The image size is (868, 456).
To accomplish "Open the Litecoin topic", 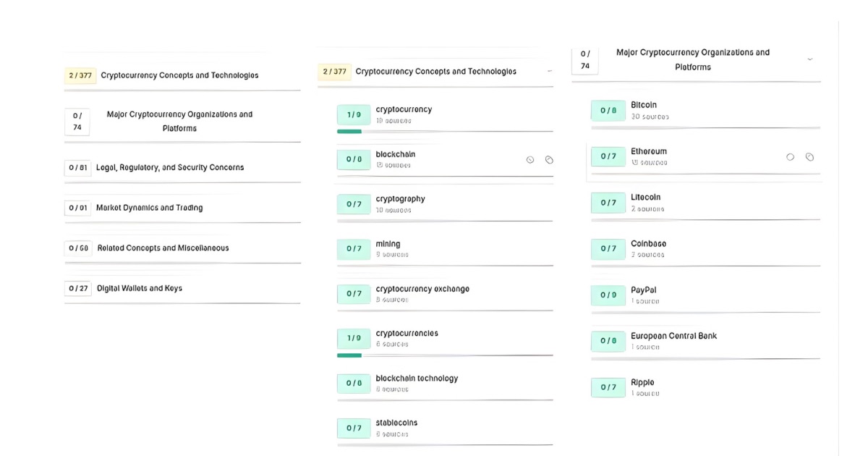I will pos(645,198).
